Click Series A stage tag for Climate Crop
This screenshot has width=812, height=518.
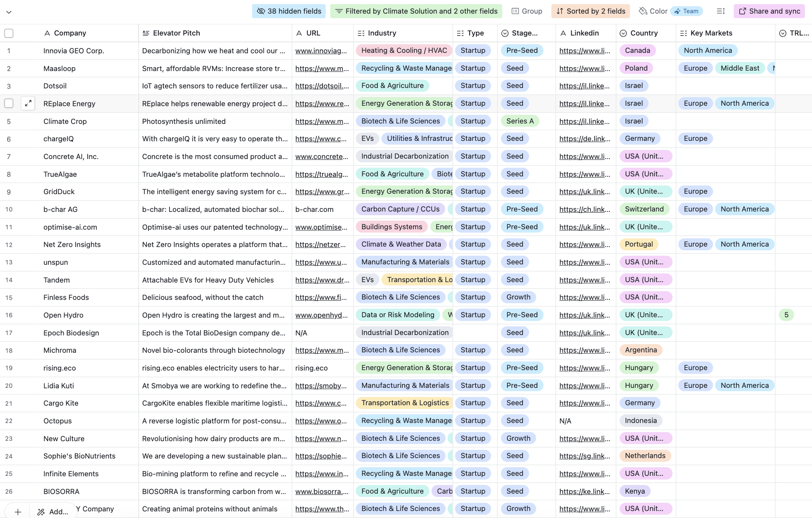520,121
